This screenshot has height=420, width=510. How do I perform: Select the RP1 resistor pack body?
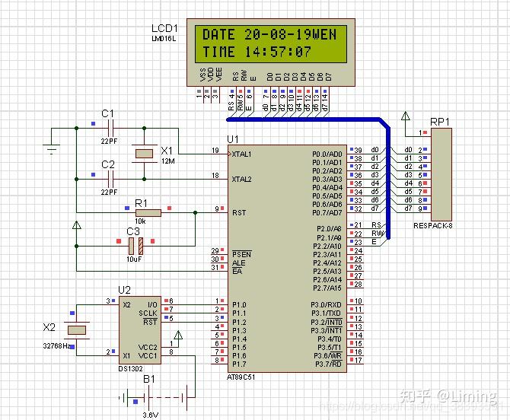441,174
